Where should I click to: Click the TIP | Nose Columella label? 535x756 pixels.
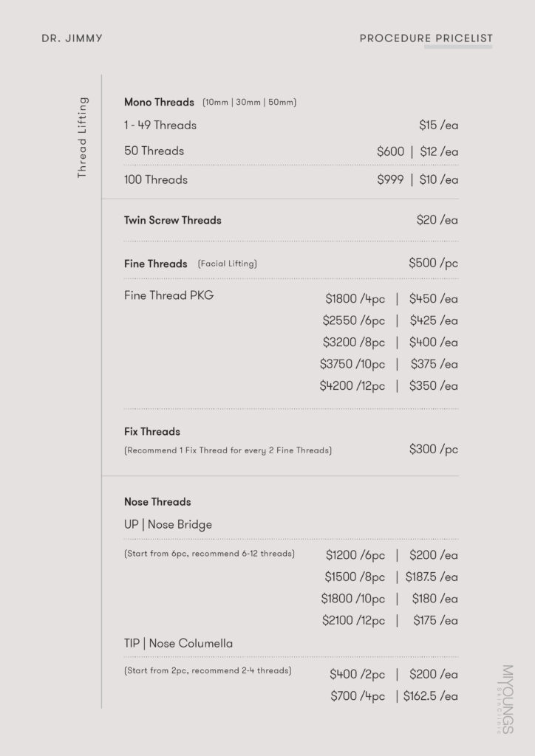[x=178, y=644]
